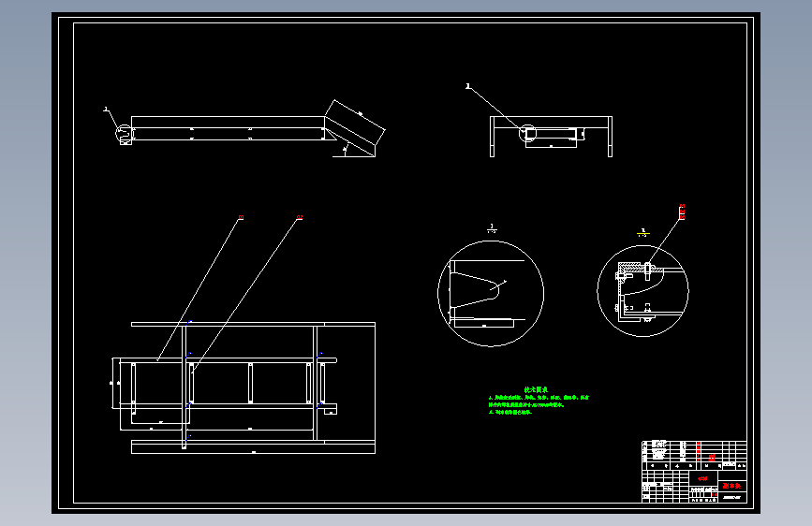The width and height of the screenshot is (812, 526).
Task: Click the red balloon number on the left long leader
Action: tap(241, 217)
